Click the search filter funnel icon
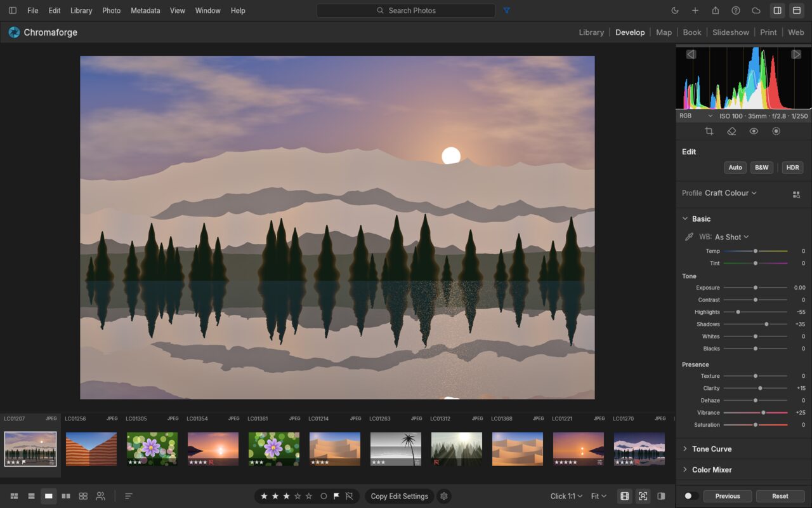812x508 pixels. 506,11
